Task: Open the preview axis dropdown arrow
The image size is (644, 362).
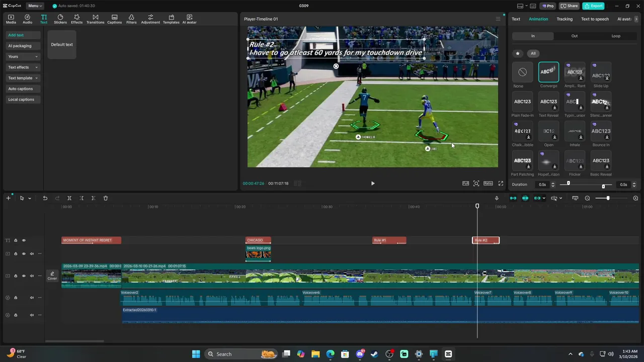Action: (560, 199)
